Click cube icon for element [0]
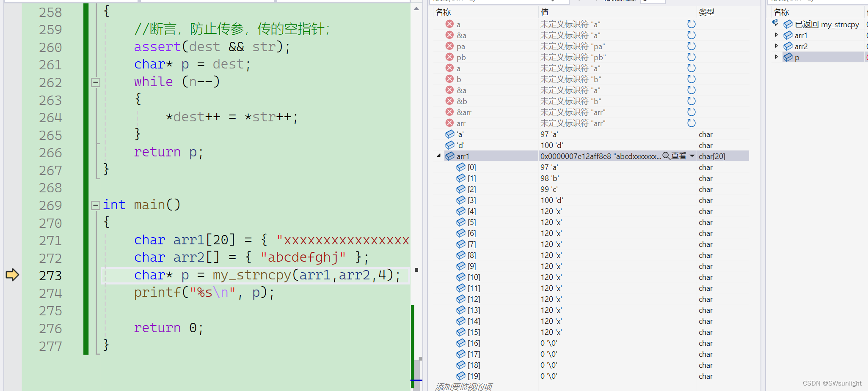The image size is (868, 391). click(x=460, y=167)
